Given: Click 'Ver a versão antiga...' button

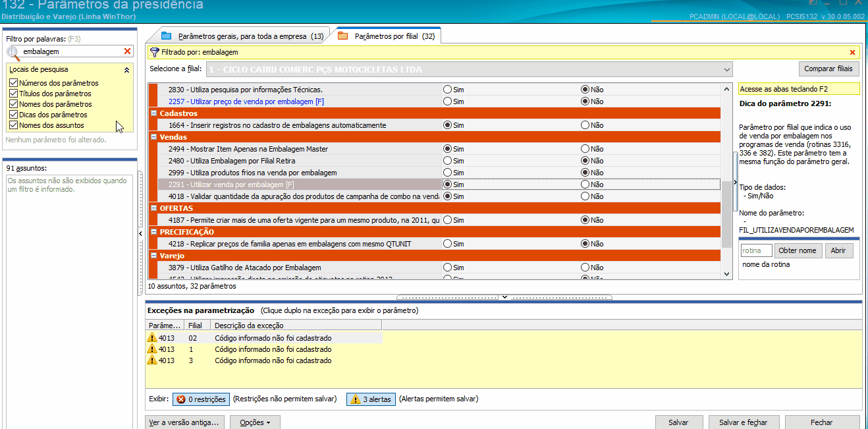Looking at the screenshot, I should (x=185, y=422).
